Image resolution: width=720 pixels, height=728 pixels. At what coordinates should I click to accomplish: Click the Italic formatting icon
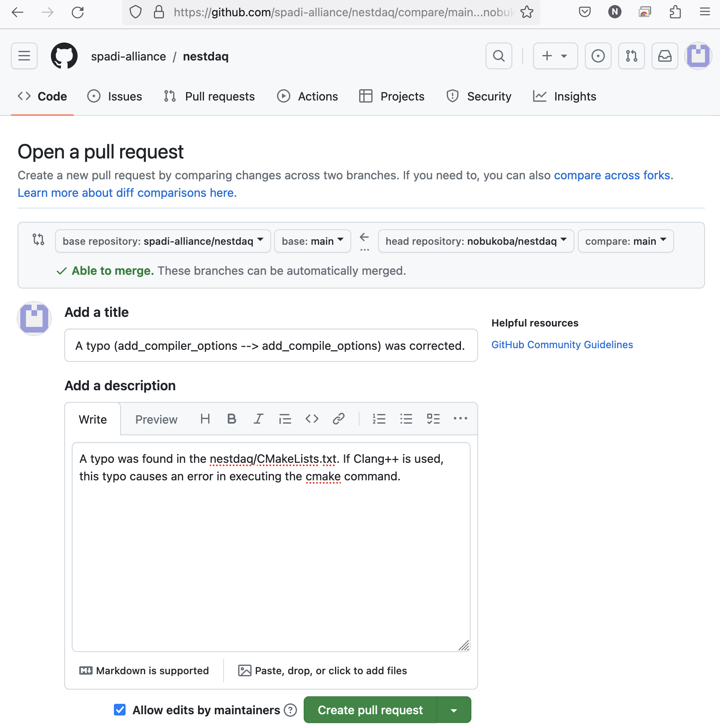pyautogui.click(x=258, y=419)
